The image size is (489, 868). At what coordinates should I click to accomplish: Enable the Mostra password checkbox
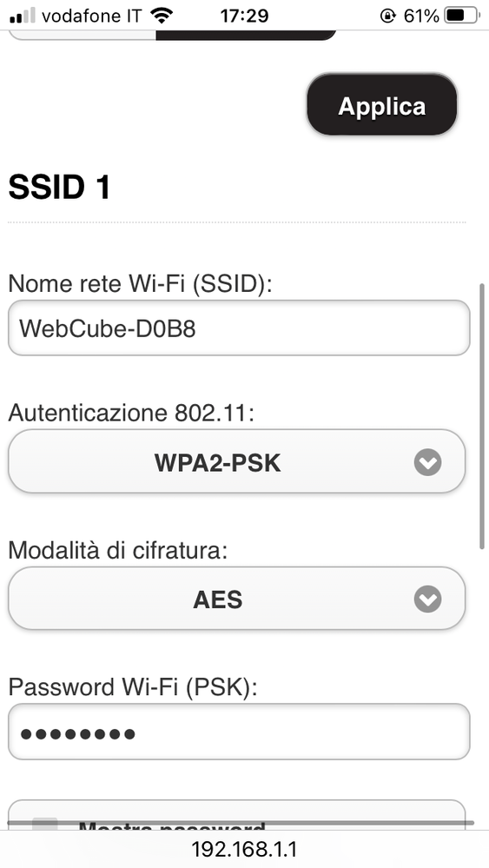coord(45,824)
